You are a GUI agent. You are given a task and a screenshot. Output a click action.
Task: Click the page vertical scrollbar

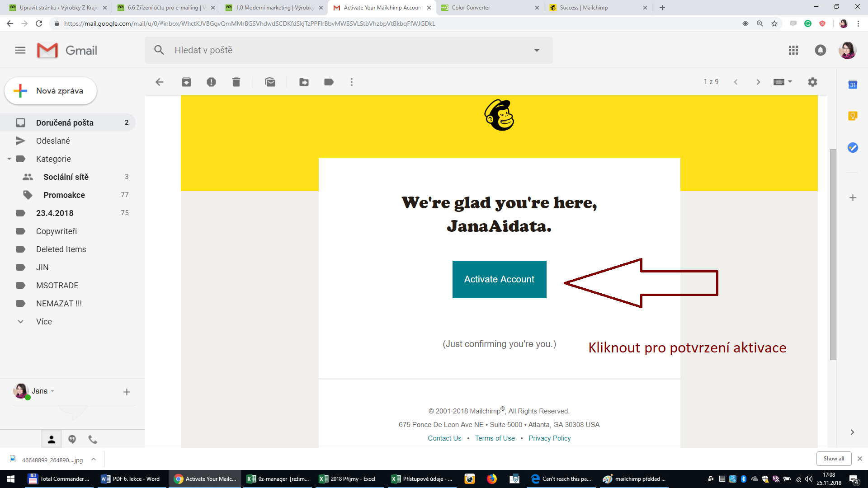click(x=833, y=254)
